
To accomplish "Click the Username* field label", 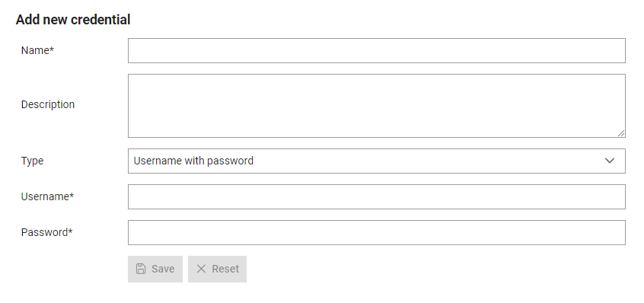I will 47,196.
